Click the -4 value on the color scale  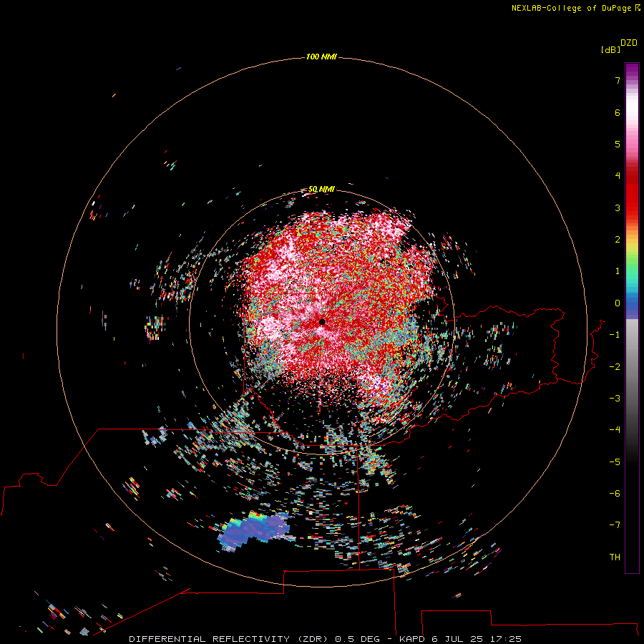[615, 430]
